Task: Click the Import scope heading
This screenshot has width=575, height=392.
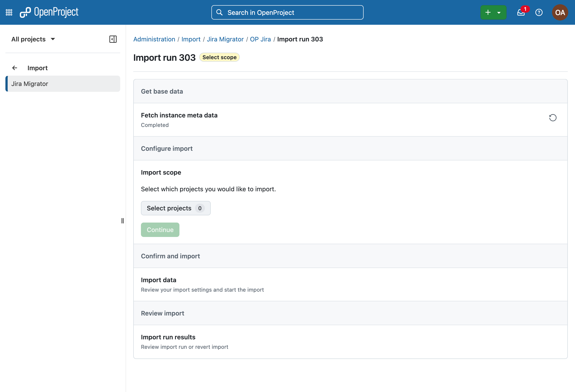Action: pyautogui.click(x=161, y=172)
